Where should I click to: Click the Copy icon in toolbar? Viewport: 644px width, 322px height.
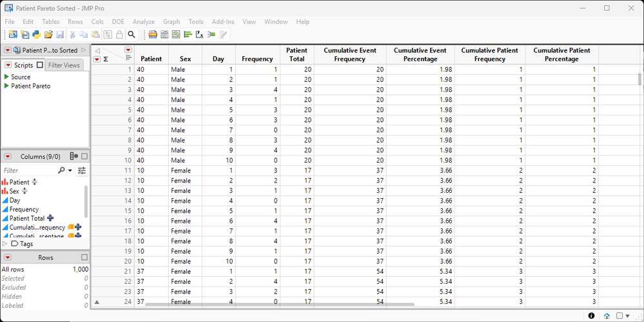pos(84,35)
